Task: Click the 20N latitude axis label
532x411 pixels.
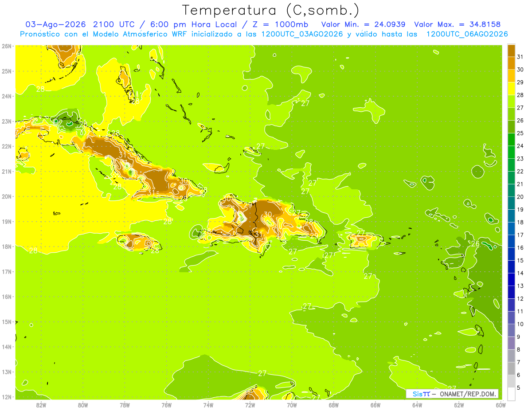Action: [x=7, y=196]
